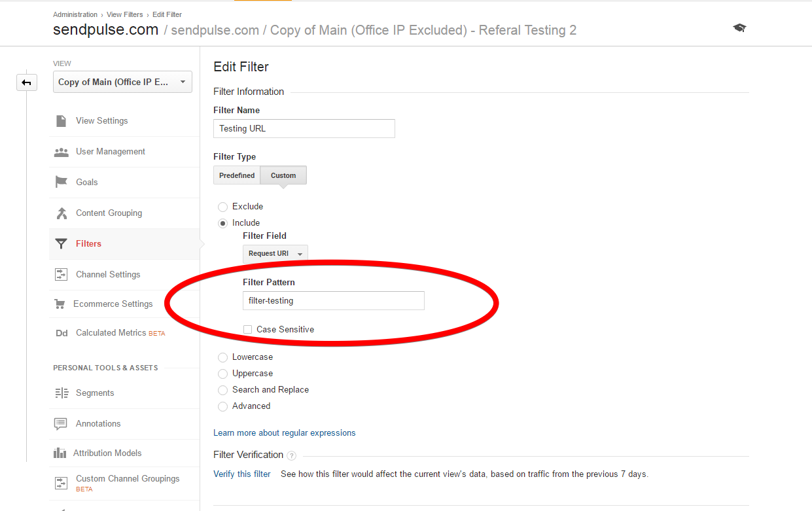Open the Channel Settings menu item
Viewport: 812px width, 511px height.
(x=108, y=275)
